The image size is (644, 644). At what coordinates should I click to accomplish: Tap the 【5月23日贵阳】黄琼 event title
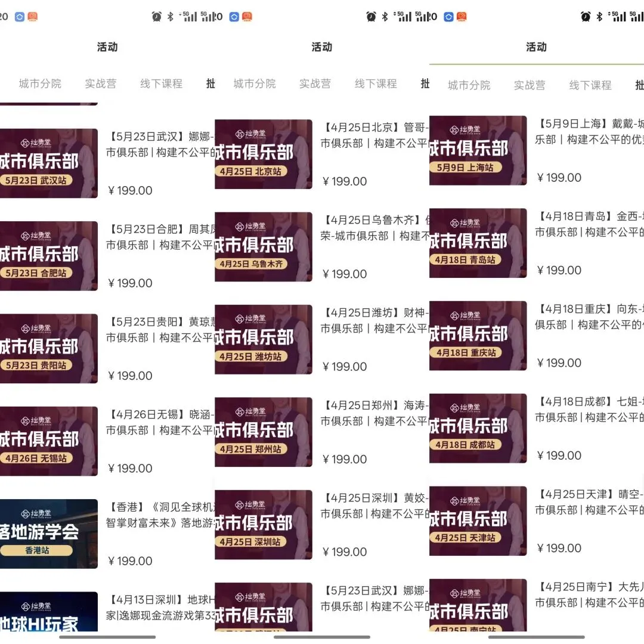[160, 329]
